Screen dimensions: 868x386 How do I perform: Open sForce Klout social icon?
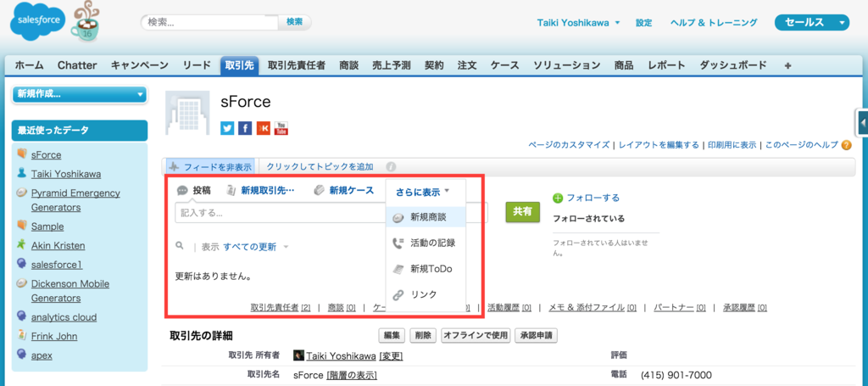coord(263,128)
